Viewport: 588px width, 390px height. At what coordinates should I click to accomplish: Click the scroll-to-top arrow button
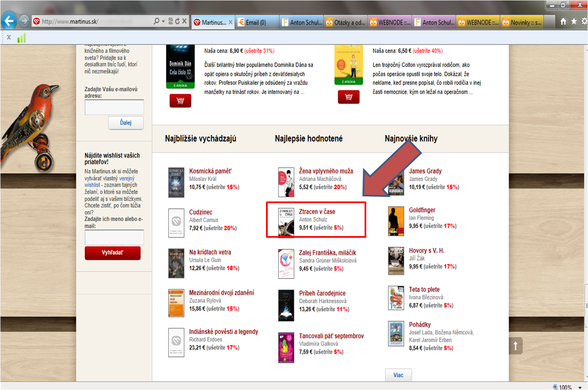coord(515,345)
